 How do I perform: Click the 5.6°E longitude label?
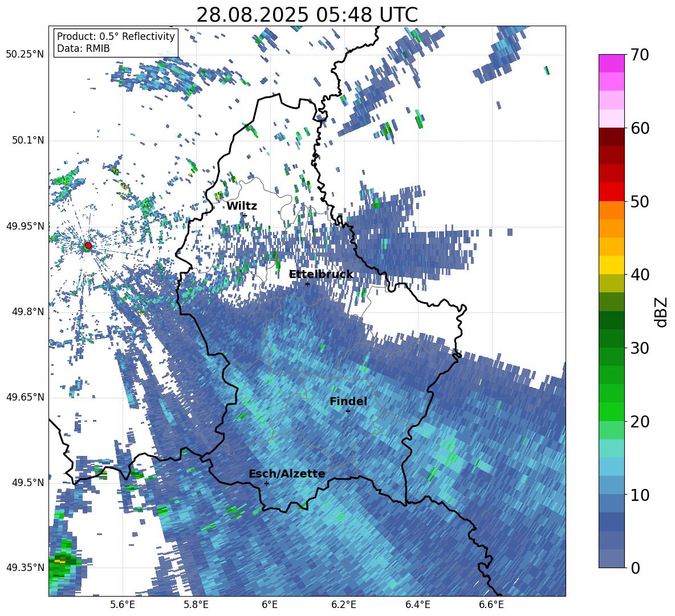(x=123, y=605)
